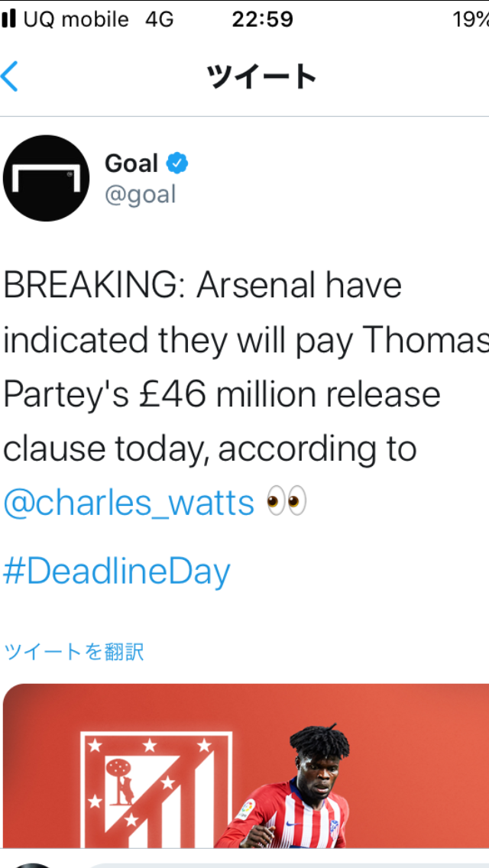Tap the 19% battery indicator

[470, 20]
